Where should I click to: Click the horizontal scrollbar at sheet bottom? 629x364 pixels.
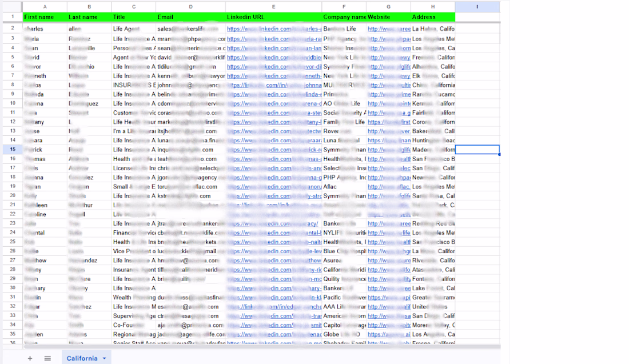point(261,347)
